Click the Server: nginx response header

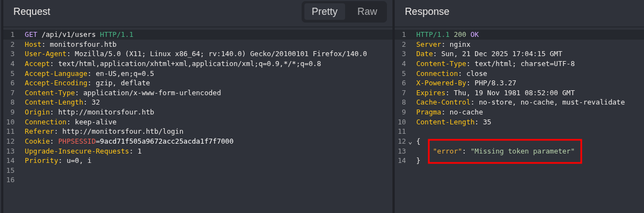[x=443, y=45]
